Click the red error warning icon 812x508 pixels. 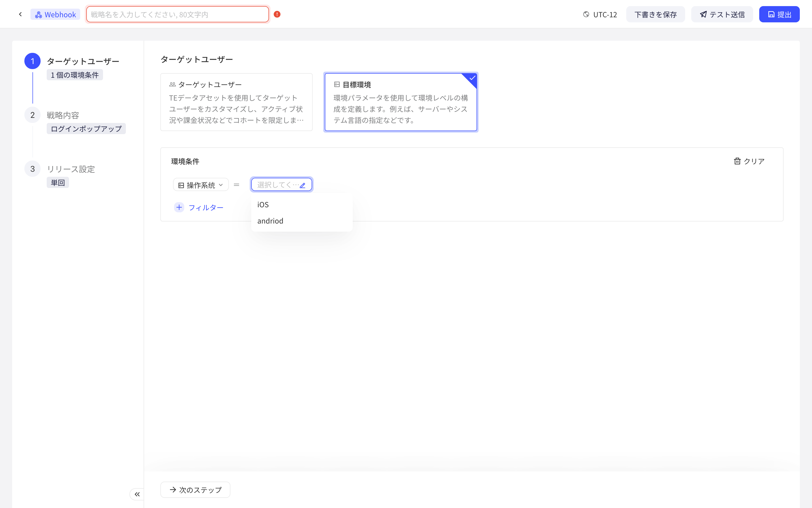coord(277,14)
